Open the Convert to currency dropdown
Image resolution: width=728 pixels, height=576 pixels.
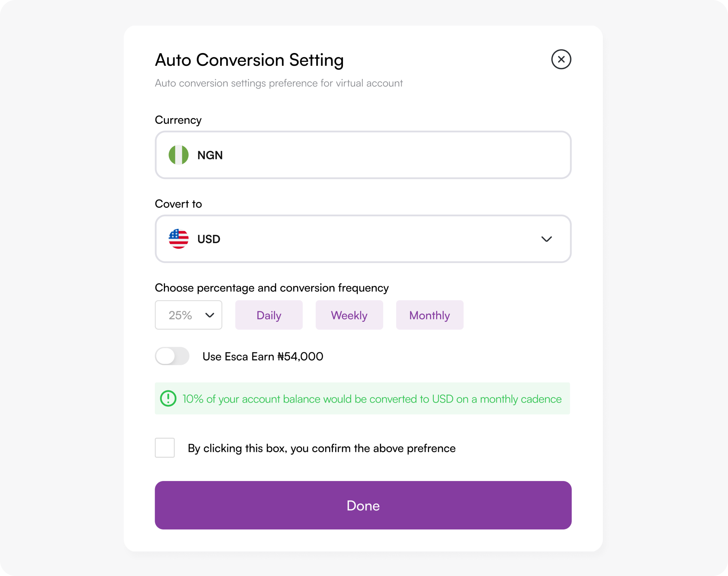[363, 239]
